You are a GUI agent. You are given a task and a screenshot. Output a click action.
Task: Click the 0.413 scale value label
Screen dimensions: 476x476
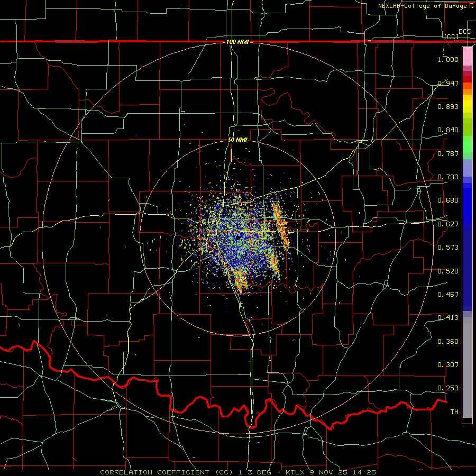[448, 317]
